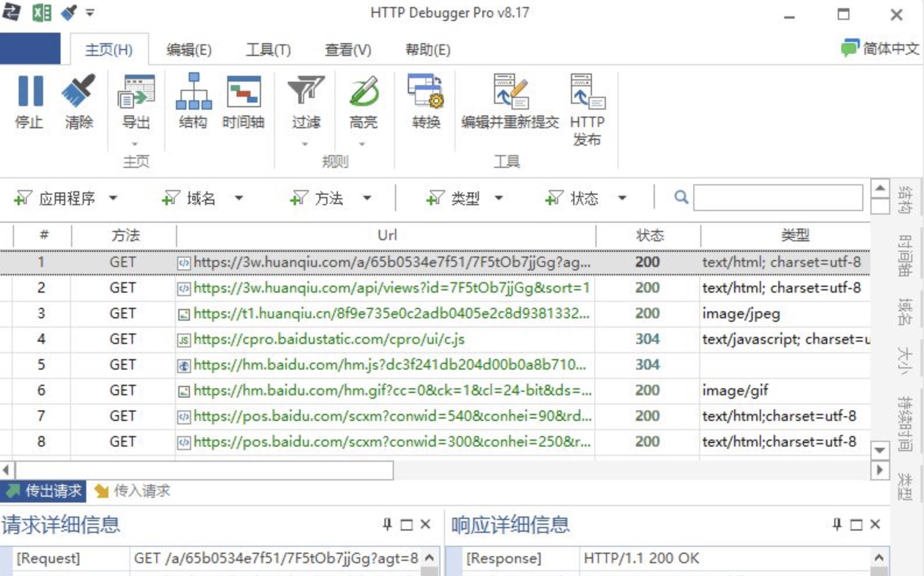This screenshot has height=576, width=924.
Task: Click the Excel export icon in title bar
Action: point(41,12)
